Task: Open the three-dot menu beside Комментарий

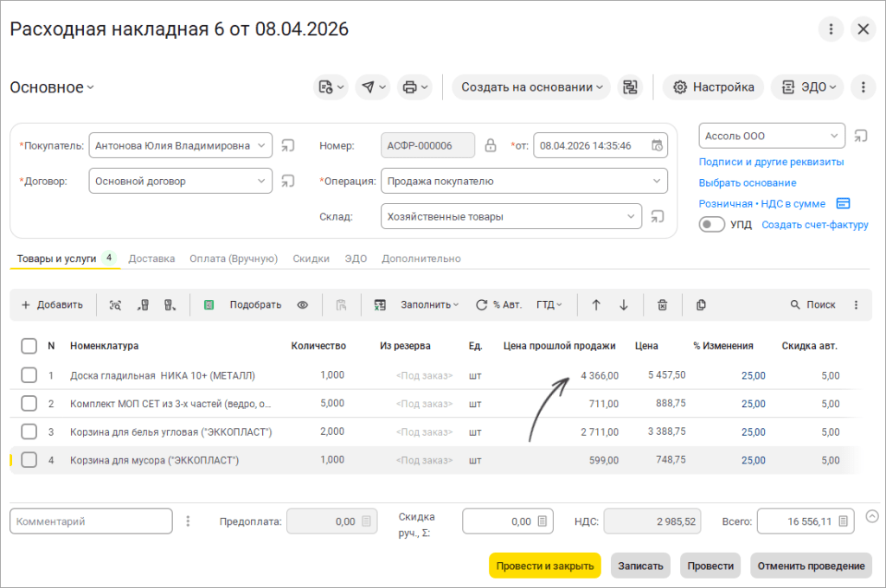Action: coord(188,521)
